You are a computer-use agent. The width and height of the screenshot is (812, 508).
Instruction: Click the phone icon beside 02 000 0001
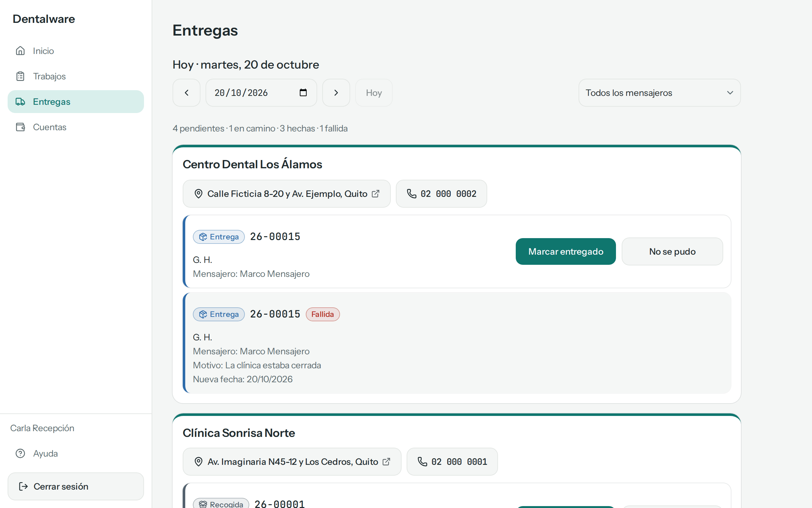pos(422,462)
